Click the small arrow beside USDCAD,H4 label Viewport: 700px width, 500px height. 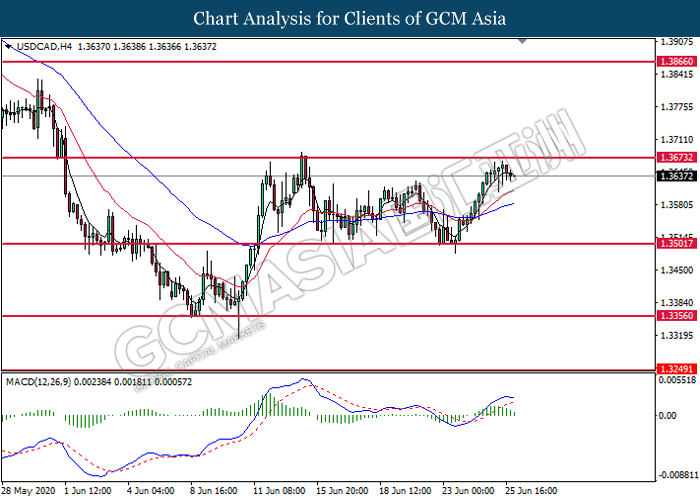[x=8, y=46]
